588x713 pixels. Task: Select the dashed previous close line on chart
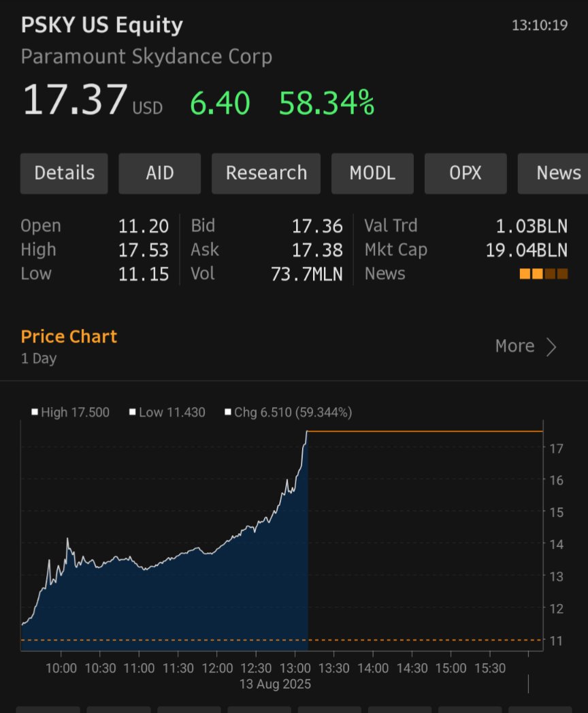click(x=282, y=639)
